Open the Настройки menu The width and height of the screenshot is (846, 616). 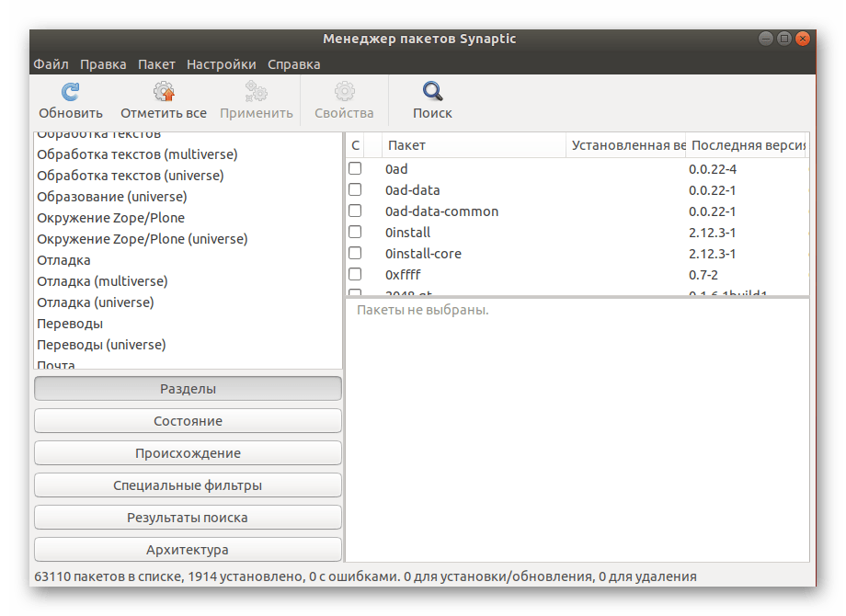pos(221,64)
